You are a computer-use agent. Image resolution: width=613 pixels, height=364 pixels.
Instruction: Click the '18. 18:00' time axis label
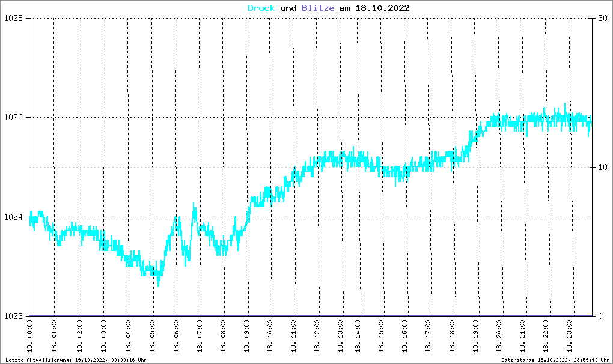[x=453, y=336]
